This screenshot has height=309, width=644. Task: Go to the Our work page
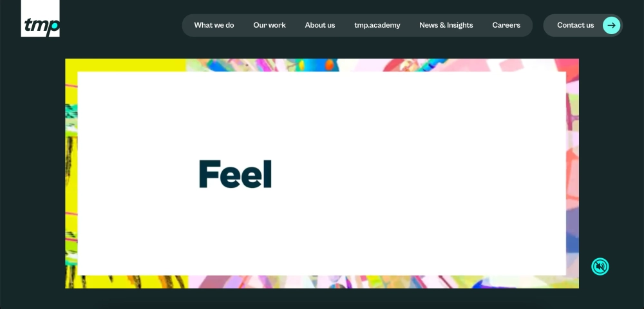coord(269,25)
